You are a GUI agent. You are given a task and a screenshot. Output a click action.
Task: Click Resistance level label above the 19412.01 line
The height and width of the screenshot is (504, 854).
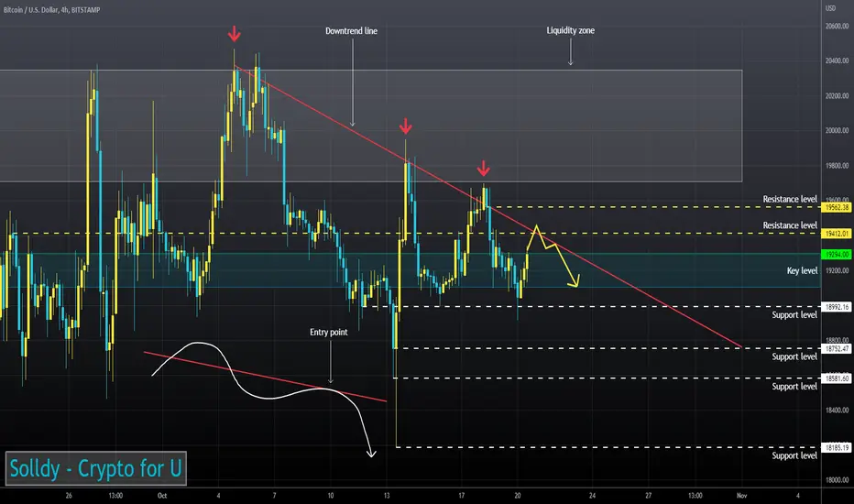pos(790,225)
